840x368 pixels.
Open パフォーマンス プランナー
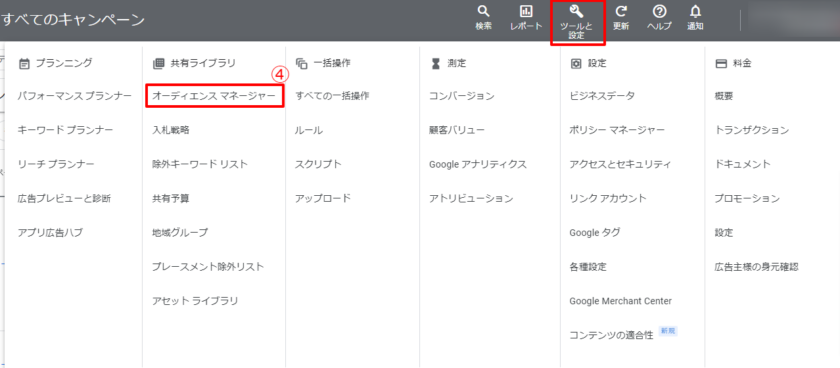74,96
